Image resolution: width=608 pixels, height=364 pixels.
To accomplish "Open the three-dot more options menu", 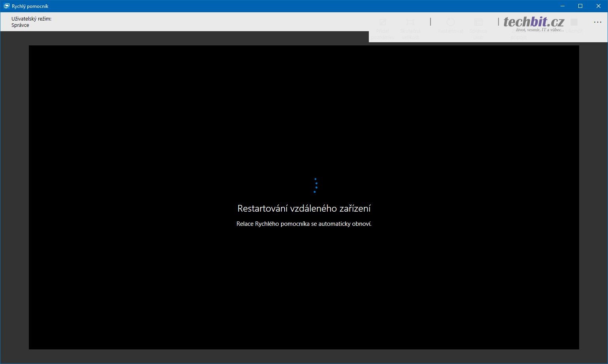I will (597, 22).
